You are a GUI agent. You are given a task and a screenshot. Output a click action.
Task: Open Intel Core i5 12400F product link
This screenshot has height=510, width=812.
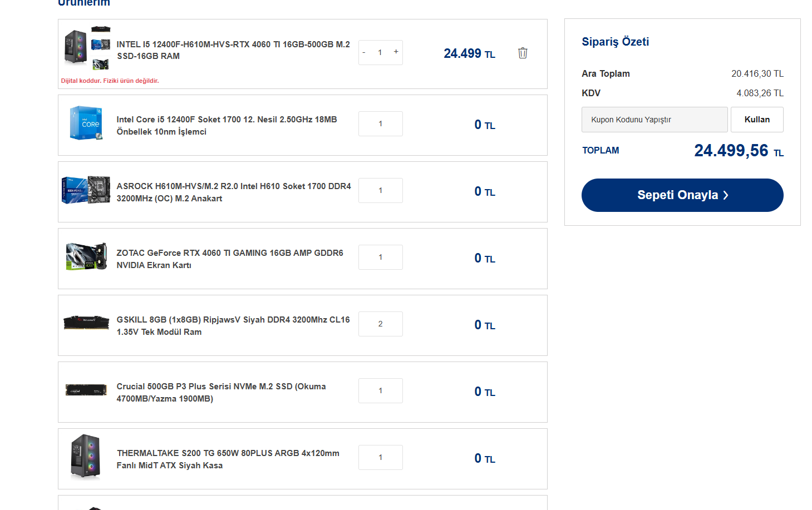point(227,126)
